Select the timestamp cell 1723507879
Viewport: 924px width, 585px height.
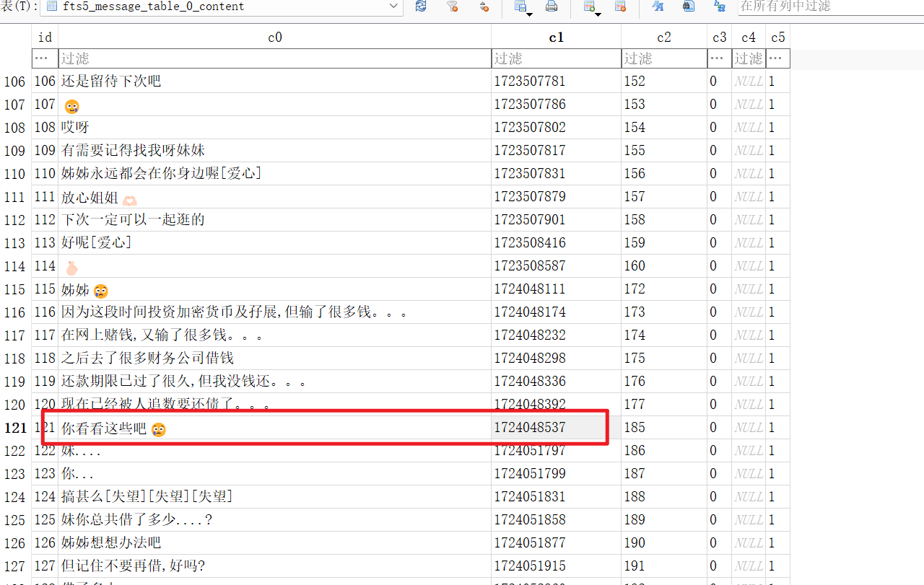[x=556, y=197]
